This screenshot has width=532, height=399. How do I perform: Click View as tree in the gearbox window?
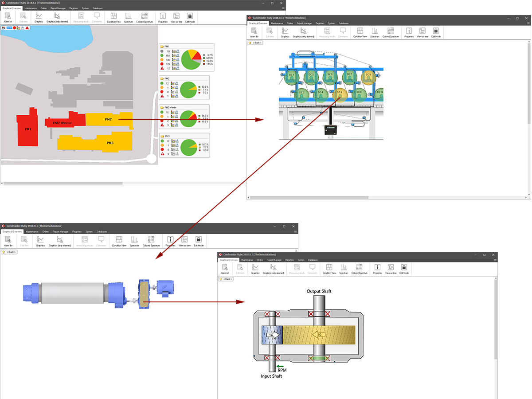tap(391, 270)
